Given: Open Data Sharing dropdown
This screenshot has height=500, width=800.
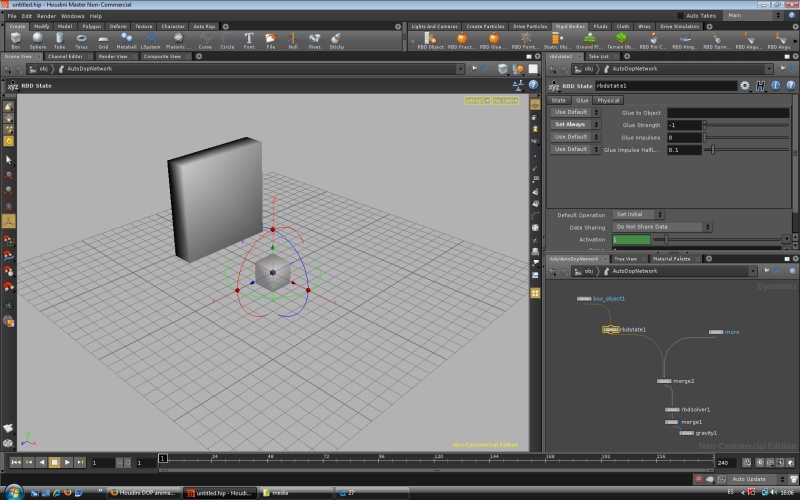Looking at the screenshot, I should [662, 227].
